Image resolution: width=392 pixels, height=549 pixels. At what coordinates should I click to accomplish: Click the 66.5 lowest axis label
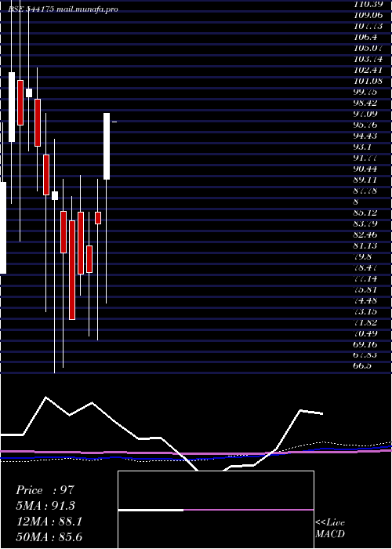pyautogui.click(x=362, y=366)
